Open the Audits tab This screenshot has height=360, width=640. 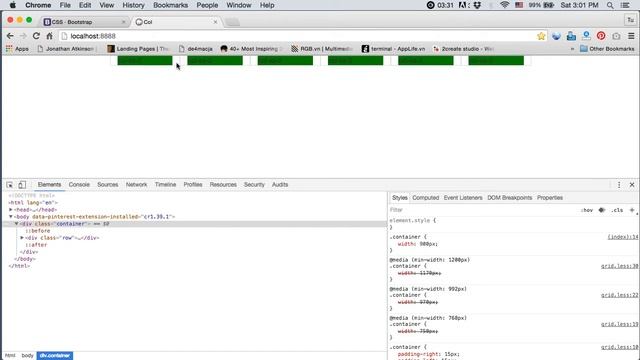click(x=280, y=184)
